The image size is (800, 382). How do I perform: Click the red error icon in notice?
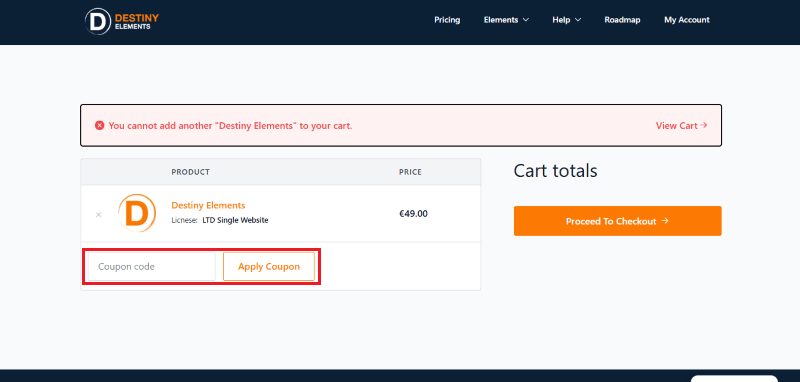[x=99, y=125]
